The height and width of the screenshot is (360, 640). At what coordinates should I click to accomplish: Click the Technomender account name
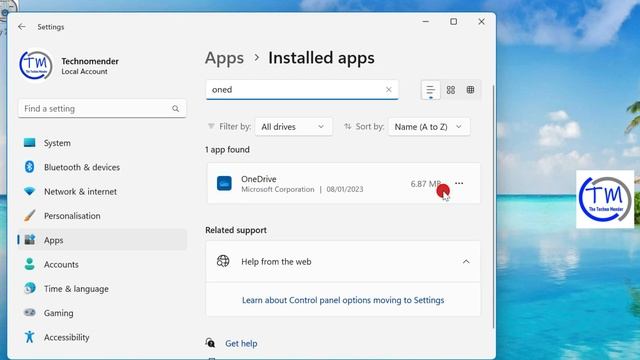[x=90, y=61]
